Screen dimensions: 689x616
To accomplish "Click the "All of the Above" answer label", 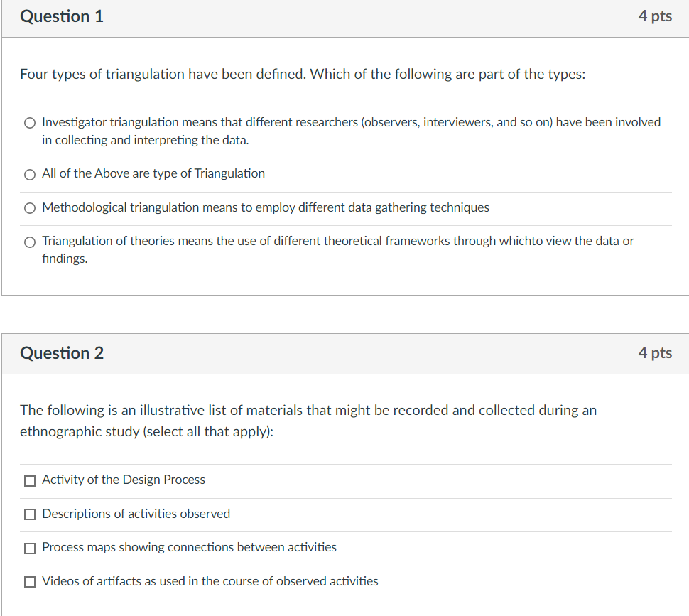I will click(153, 173).
